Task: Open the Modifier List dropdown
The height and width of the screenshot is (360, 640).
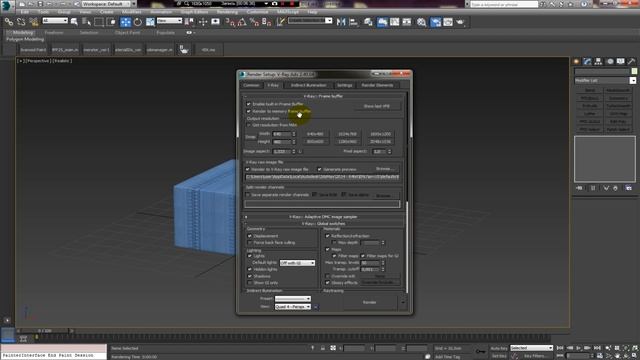Action: [605, 80]
